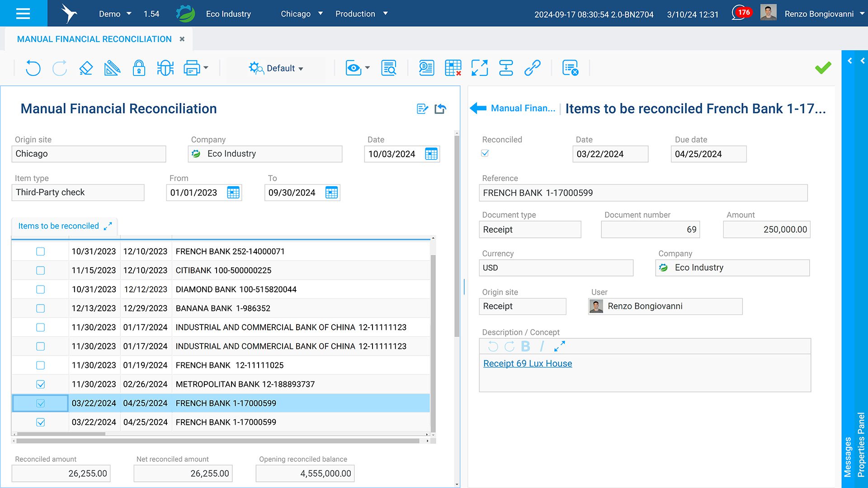
Task: Select the Items to be reconciled tab
Action: click(x=58, y=226)
